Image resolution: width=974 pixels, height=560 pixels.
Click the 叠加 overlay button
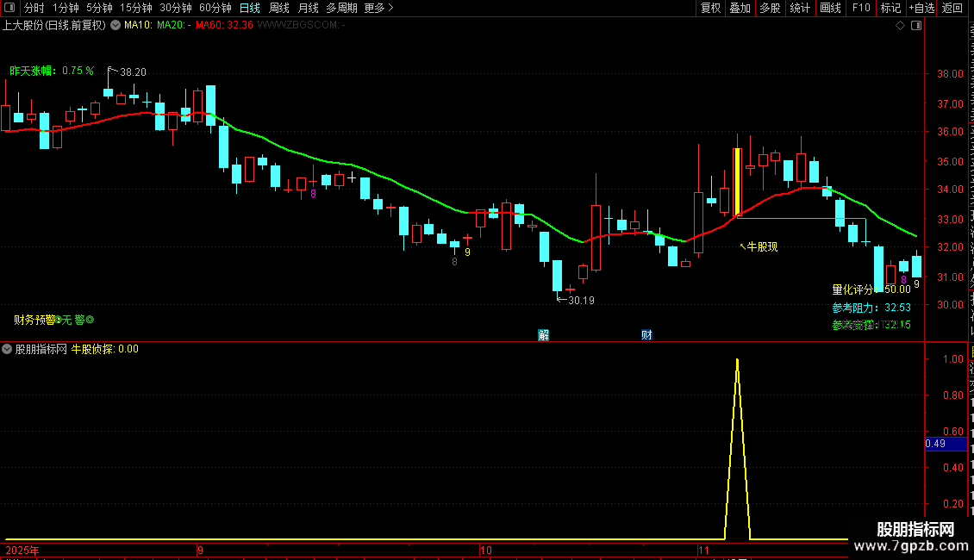pos(740,8)
